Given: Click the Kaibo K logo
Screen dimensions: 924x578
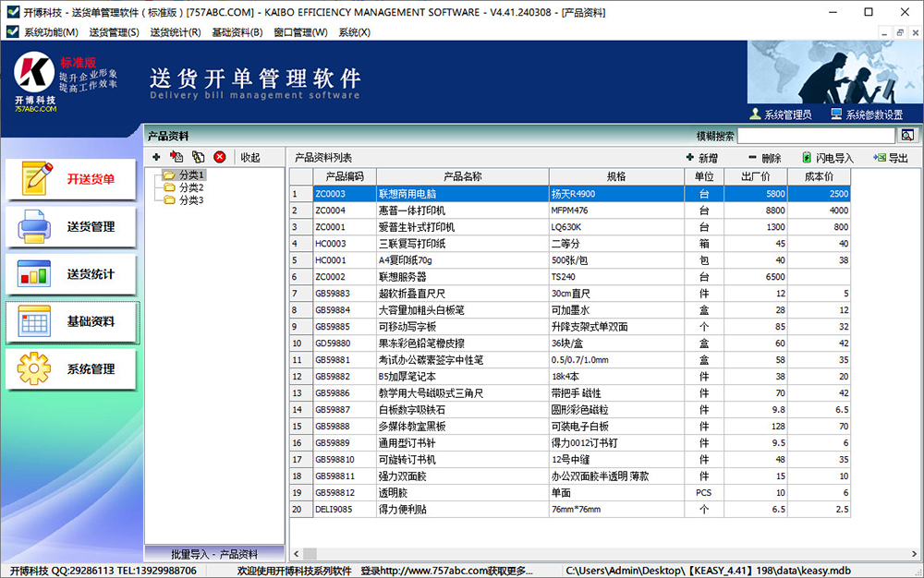Looking at the screenshot, I should [34, 72].
